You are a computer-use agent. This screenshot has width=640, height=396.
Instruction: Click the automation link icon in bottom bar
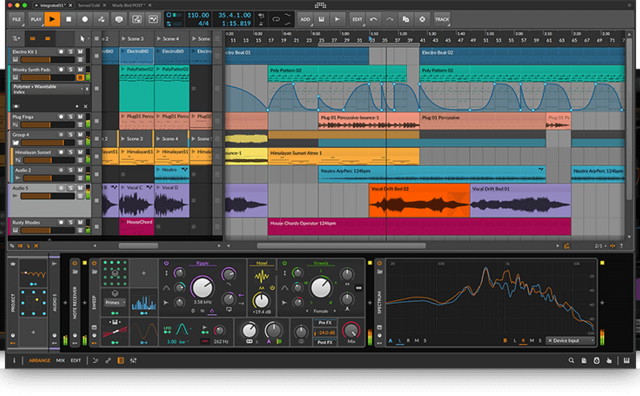point(108,360)
